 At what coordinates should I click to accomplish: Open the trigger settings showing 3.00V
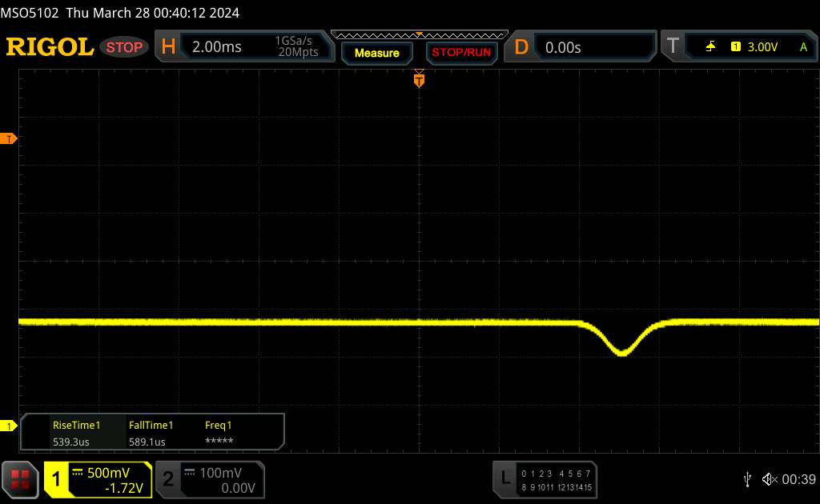753,47
